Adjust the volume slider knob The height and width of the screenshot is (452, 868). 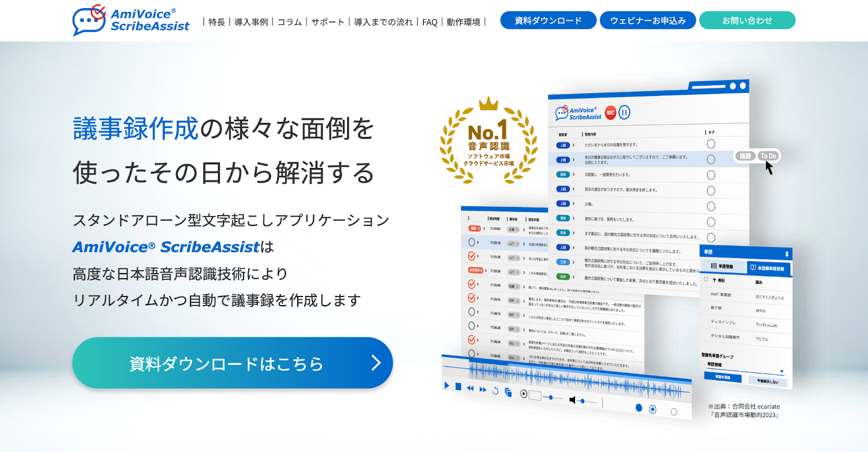point(583,401)
